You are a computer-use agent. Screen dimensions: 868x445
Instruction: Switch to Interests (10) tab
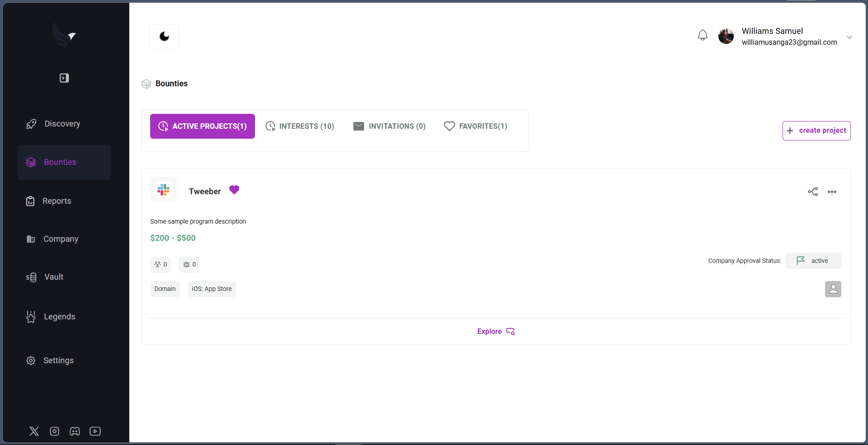coord(300,126)
